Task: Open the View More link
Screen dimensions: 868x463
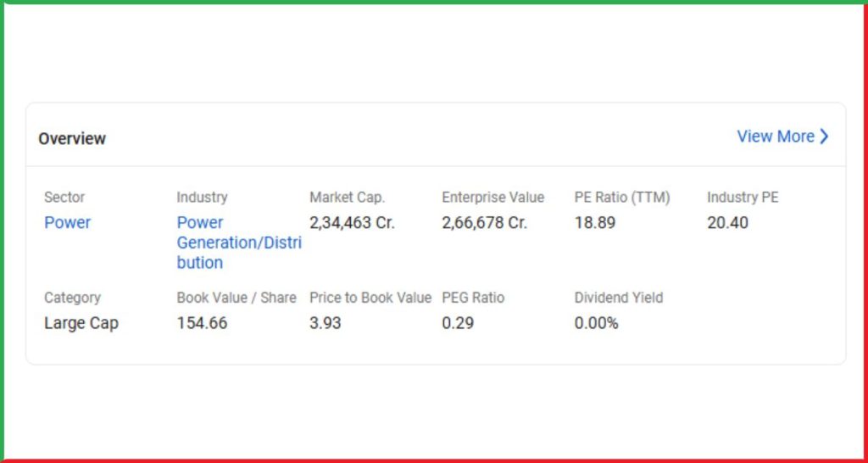Action: click(782, 137)
